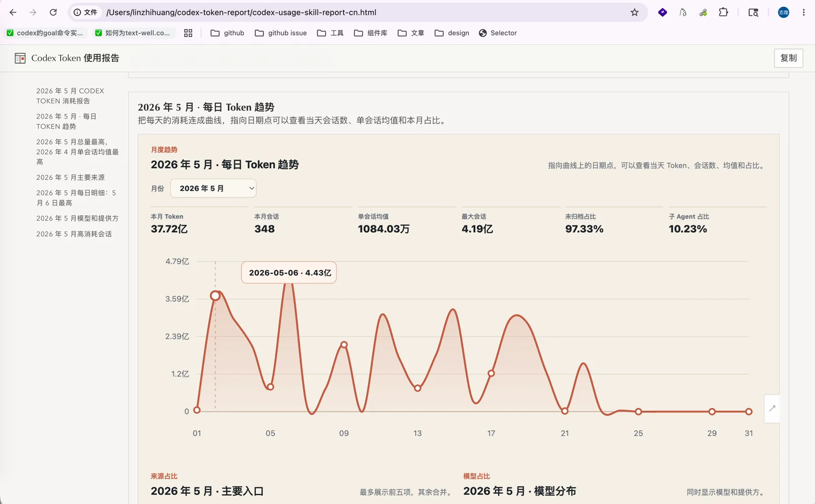815x504 pixels.
Task: Go forward with the browser forward arrow
Action: (x=33, y=12)
